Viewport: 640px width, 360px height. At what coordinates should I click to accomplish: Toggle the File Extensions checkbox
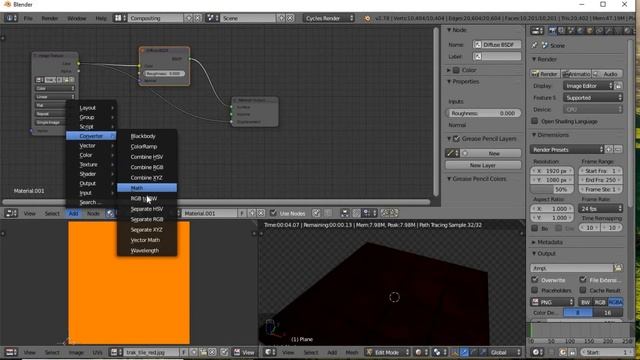click(x=582, y=280)
